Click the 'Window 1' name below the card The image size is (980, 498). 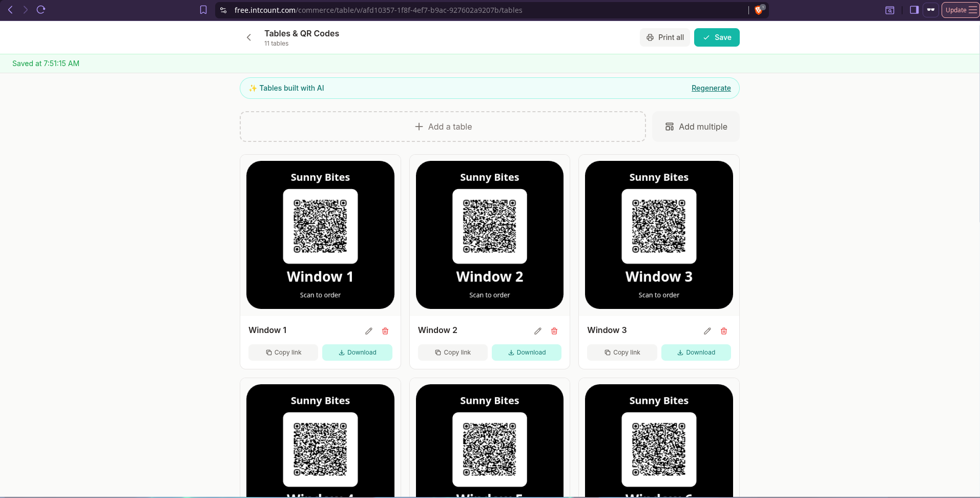(x=267, y=330)
